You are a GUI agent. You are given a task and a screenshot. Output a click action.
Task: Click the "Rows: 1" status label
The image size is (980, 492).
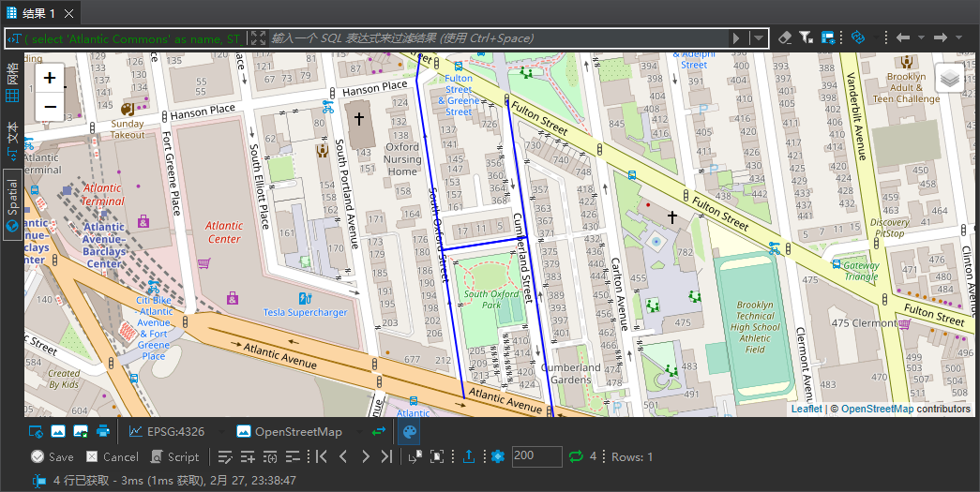click(x=632, y=457)
